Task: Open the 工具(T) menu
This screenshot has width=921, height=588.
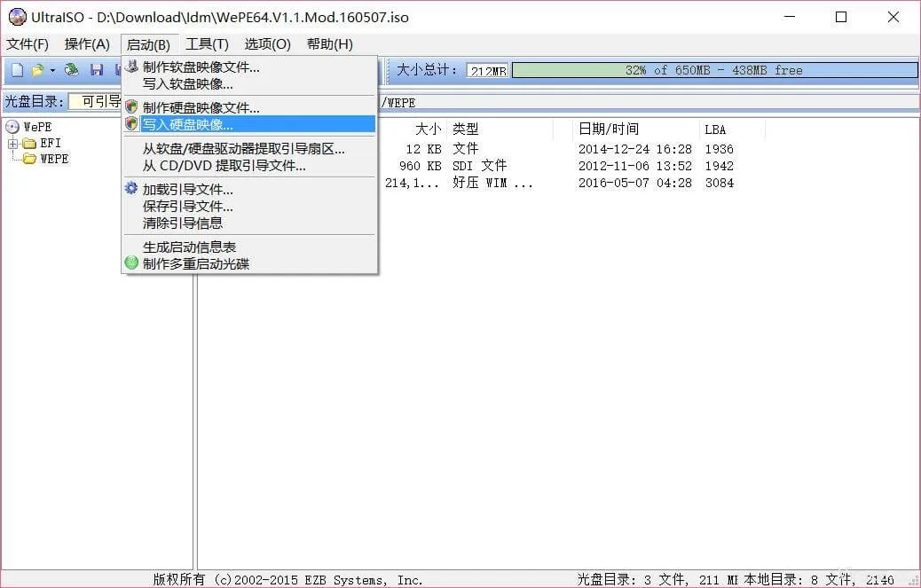Action: coord(207,44)
